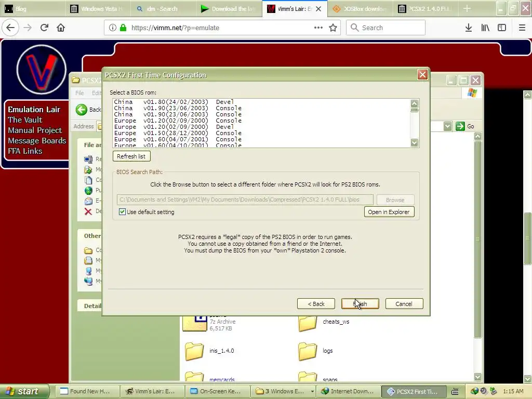Click Explorer window green Back arrow
532x399 pixels.
[x=82, y=110]
